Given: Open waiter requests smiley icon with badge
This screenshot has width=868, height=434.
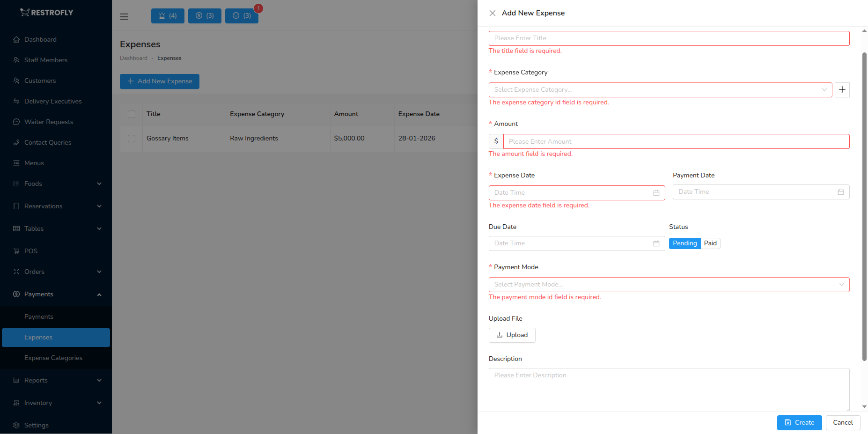Looking at the screenshot, I should pyautogui.click(x=242, y=15).
